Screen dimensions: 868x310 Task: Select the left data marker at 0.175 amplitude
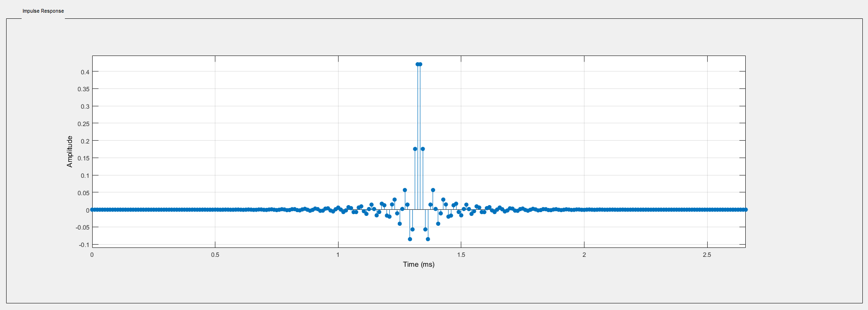415,149
